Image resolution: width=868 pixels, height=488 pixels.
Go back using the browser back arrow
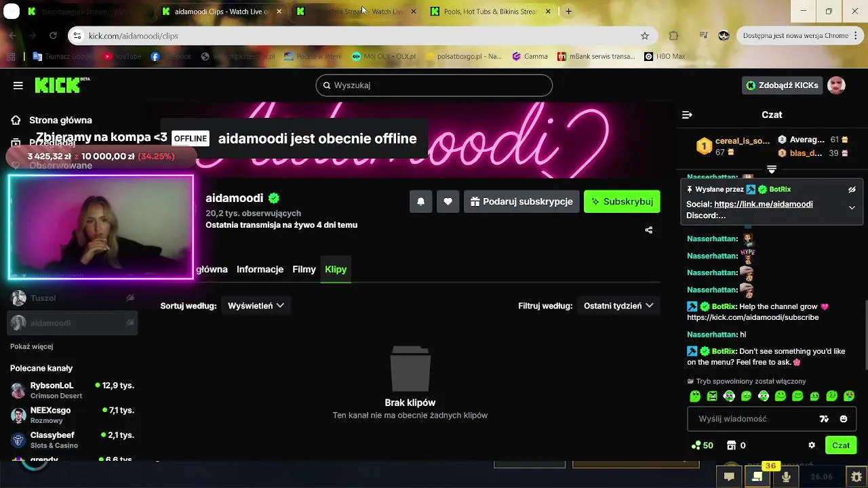coord(13,36)
